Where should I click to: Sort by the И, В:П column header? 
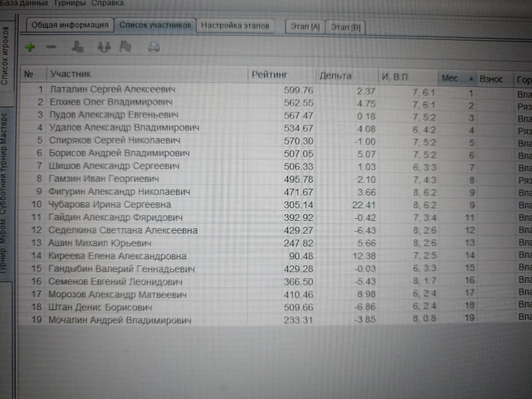(408, 77)
